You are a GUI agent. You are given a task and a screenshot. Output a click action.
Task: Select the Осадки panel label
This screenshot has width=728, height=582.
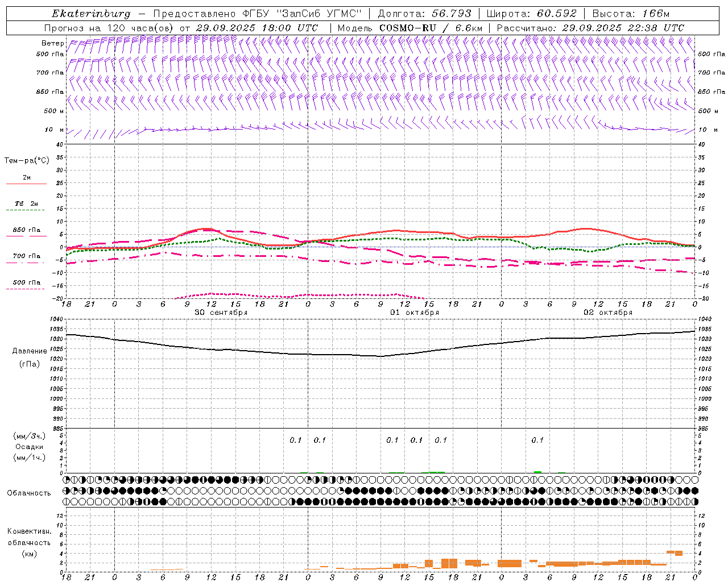click(x=30, y=447)
